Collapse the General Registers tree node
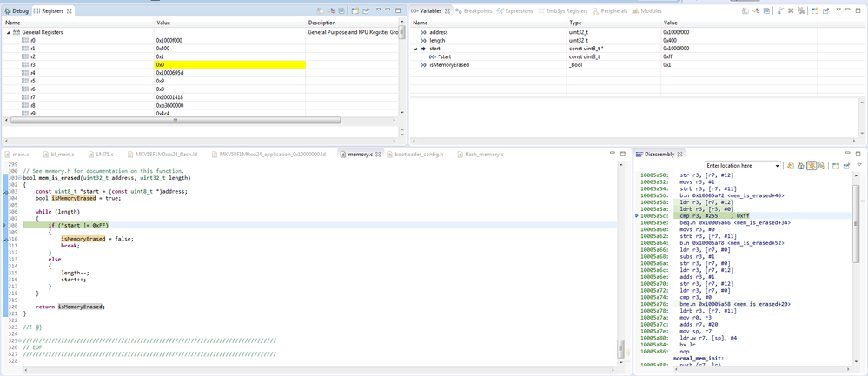 click(x=8, y=33)
